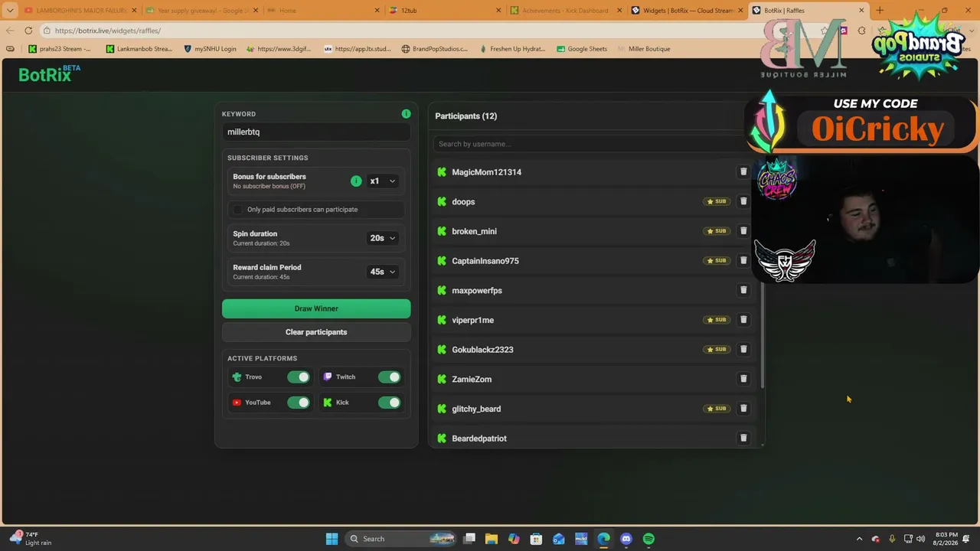Show hidden system tray icons
The height and width of the screenshot is (551, 980).
pos(859,539)
